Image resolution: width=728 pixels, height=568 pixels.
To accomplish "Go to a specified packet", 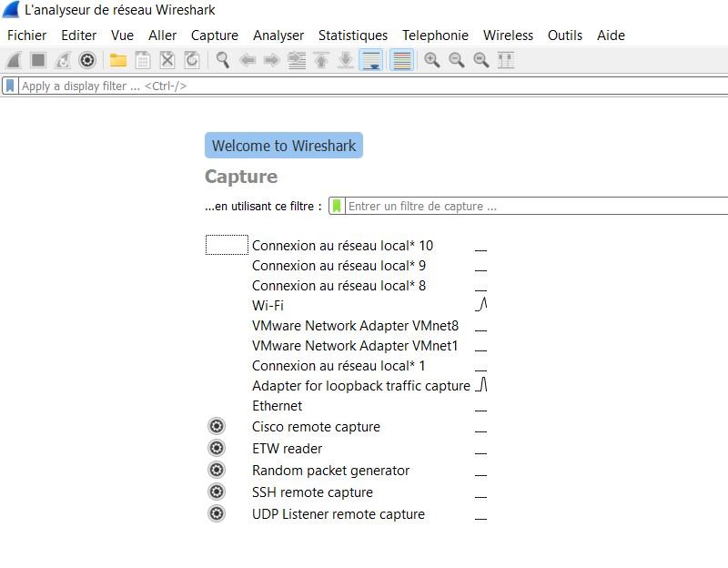I will [x=297, y=60].
